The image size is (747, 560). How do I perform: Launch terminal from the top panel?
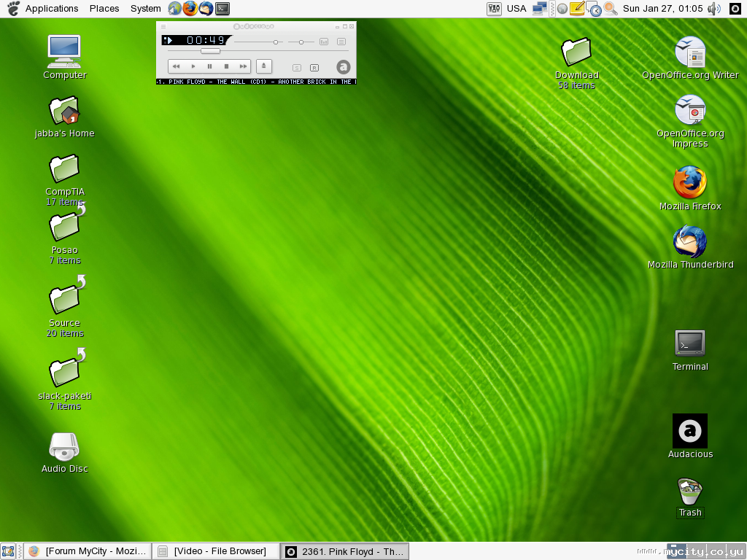[222, 9]
